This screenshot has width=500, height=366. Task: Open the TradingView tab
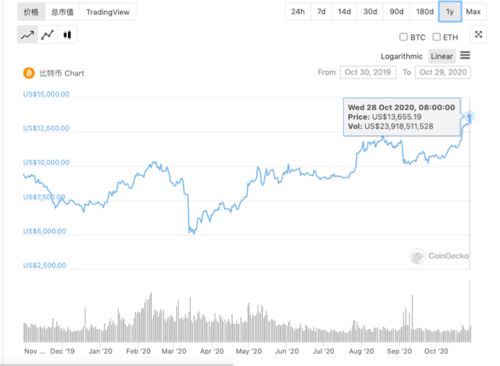click(x=108, y=12)
